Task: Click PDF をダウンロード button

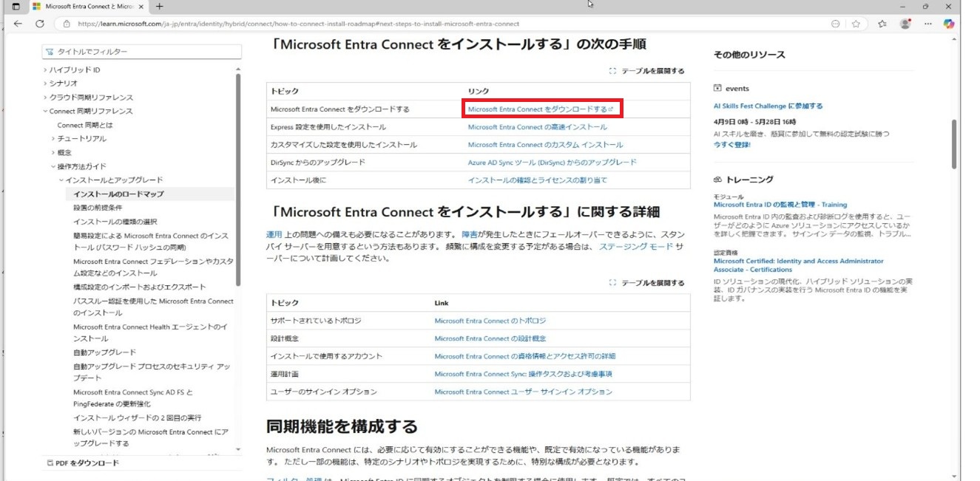Action: tap(83, 463)
